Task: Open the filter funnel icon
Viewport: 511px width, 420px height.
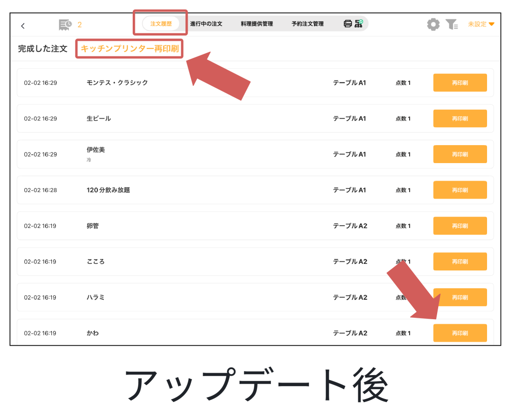Action: point(452,24)
